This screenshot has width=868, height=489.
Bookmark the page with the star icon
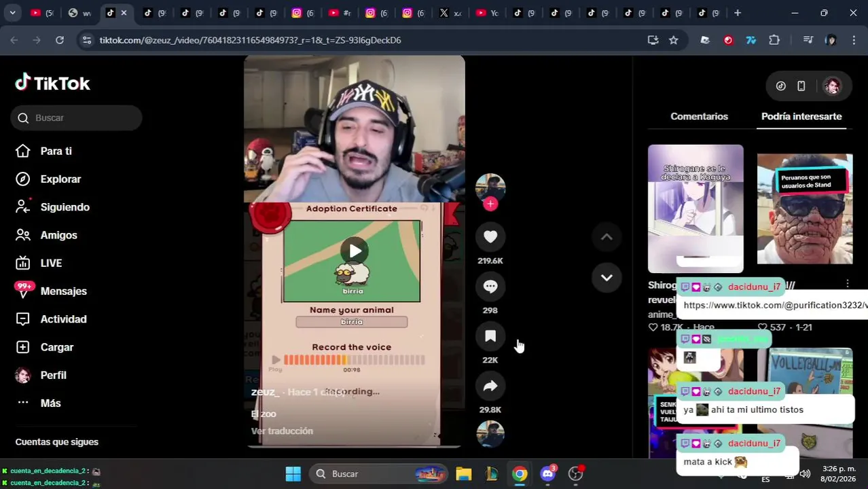click(674, 40)
